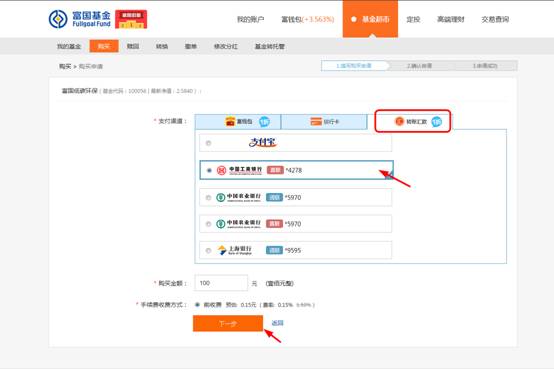
Task: Open the 交易查询 menu item
Action: tap(495, 19)
